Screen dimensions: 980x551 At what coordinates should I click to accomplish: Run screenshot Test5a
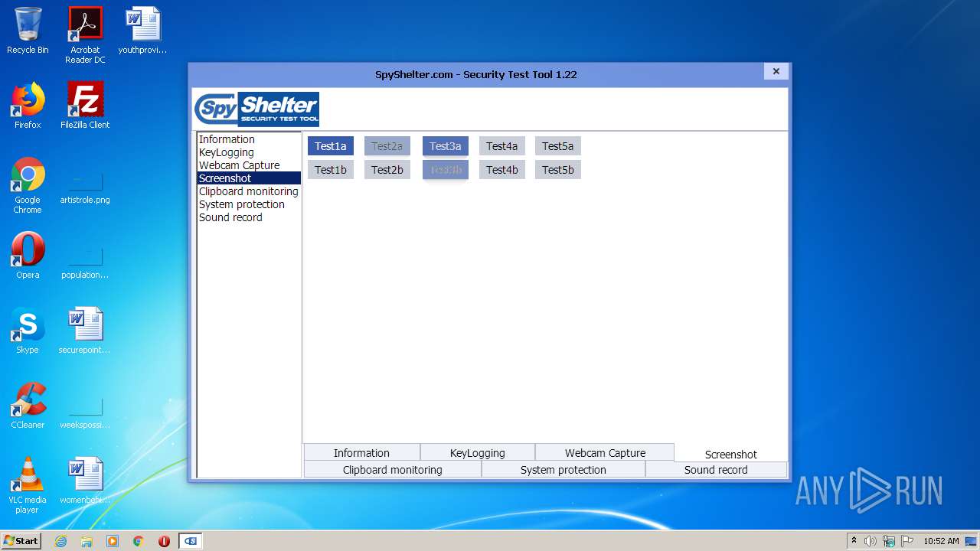point(558,146)
